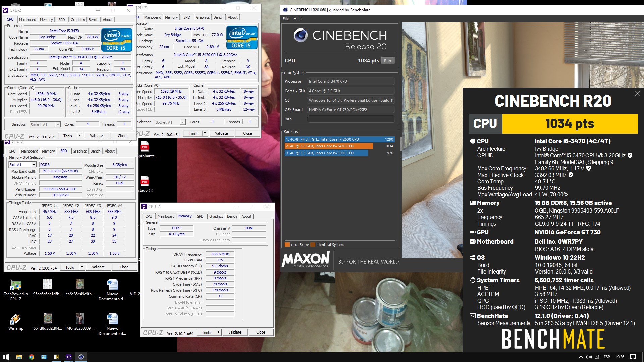
Task: Switch to CPU tab in CPU-Z SPD window
Action: point(12,151)
